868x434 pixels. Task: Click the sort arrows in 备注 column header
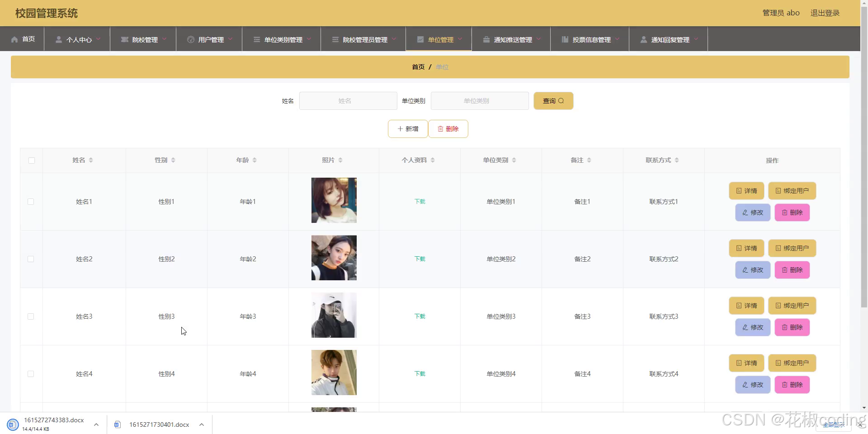(x=589, y=160)
